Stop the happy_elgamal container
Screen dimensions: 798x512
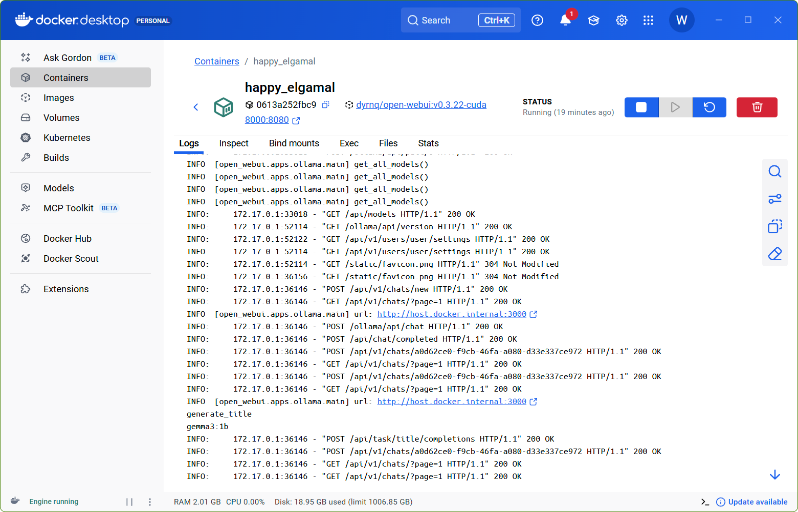point(641,107)
